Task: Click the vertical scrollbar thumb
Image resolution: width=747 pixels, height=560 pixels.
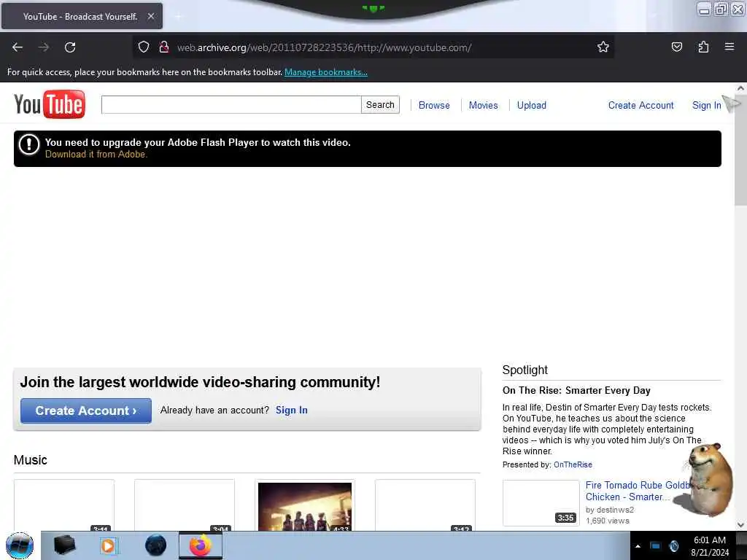Action: tap(740, 150)
